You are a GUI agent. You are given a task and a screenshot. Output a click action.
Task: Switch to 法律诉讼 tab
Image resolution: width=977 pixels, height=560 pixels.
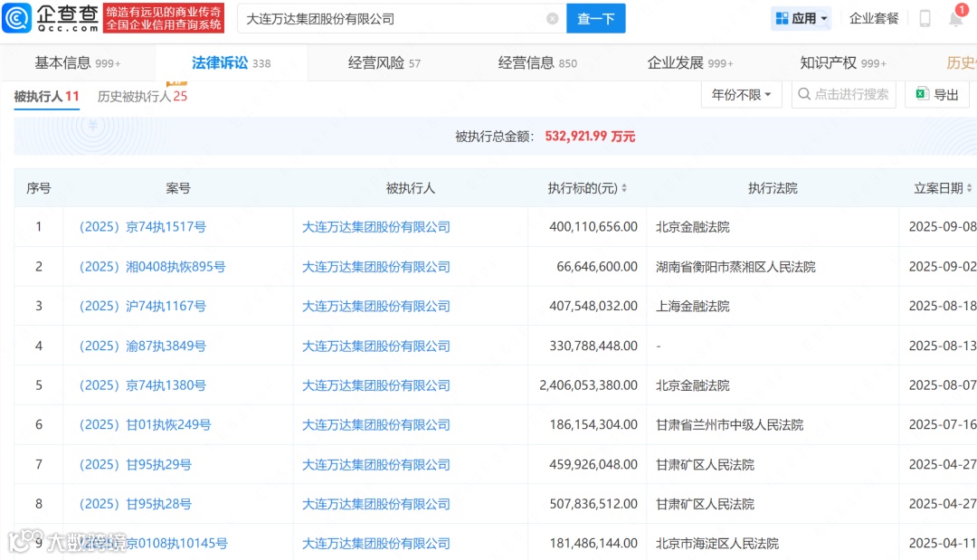click(232, 63)
